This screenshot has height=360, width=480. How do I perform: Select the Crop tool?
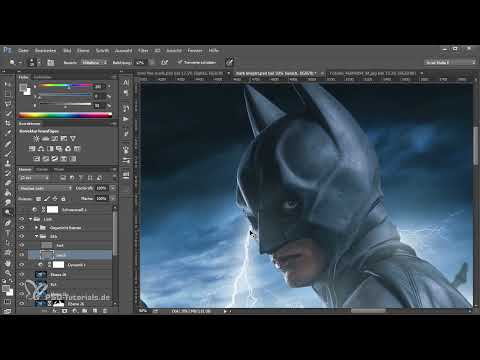click(8, 123)
